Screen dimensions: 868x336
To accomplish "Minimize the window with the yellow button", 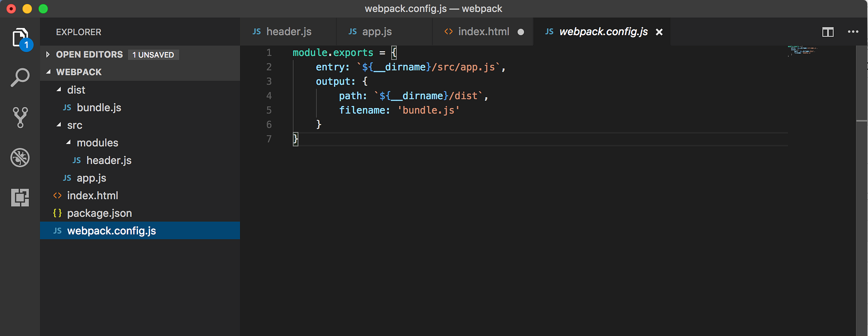I will pyautogui.click(x=27, y=9).
